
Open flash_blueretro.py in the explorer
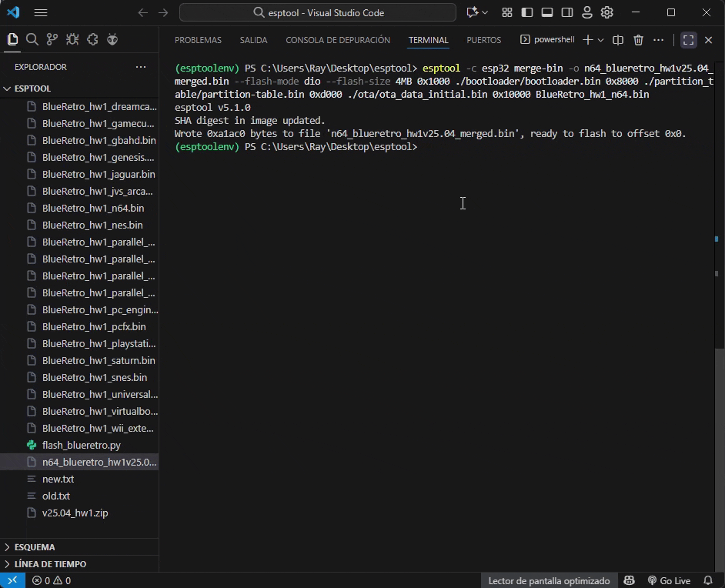[x=81, y=445]
